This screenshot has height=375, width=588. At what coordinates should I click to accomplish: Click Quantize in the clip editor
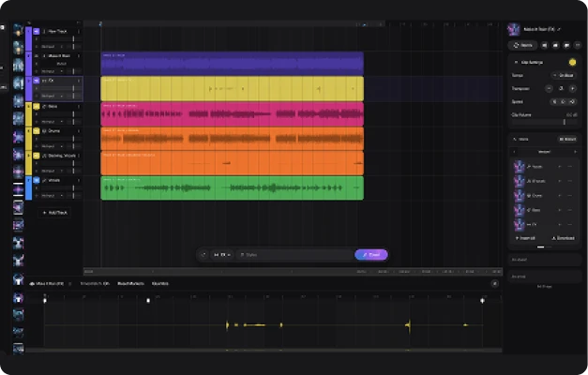click(160, 283)
